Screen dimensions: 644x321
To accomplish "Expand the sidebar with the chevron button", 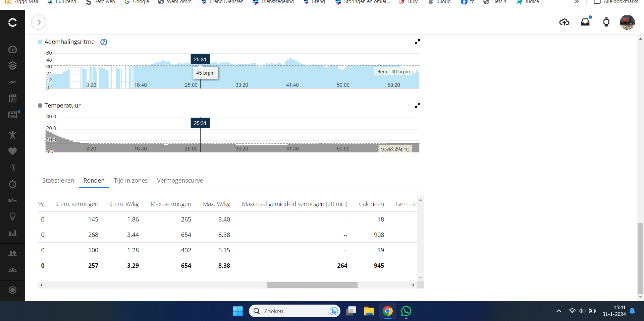I will (x=39, y=22).
